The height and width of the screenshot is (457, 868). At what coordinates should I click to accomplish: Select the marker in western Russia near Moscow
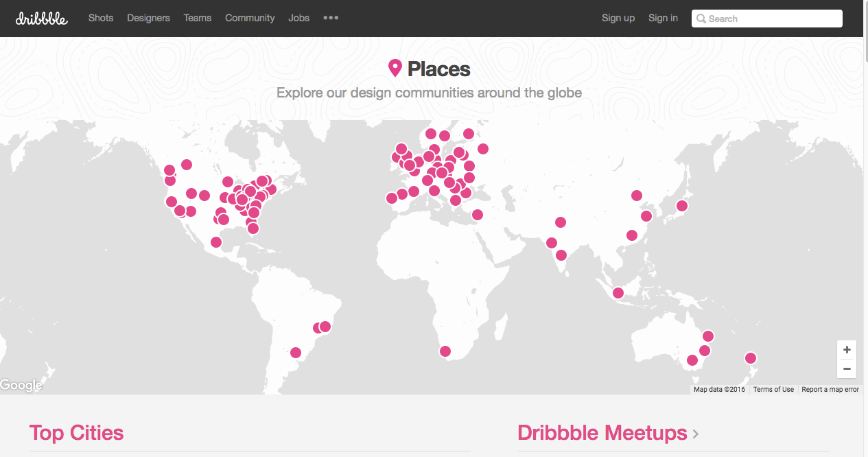pos(483,149)
